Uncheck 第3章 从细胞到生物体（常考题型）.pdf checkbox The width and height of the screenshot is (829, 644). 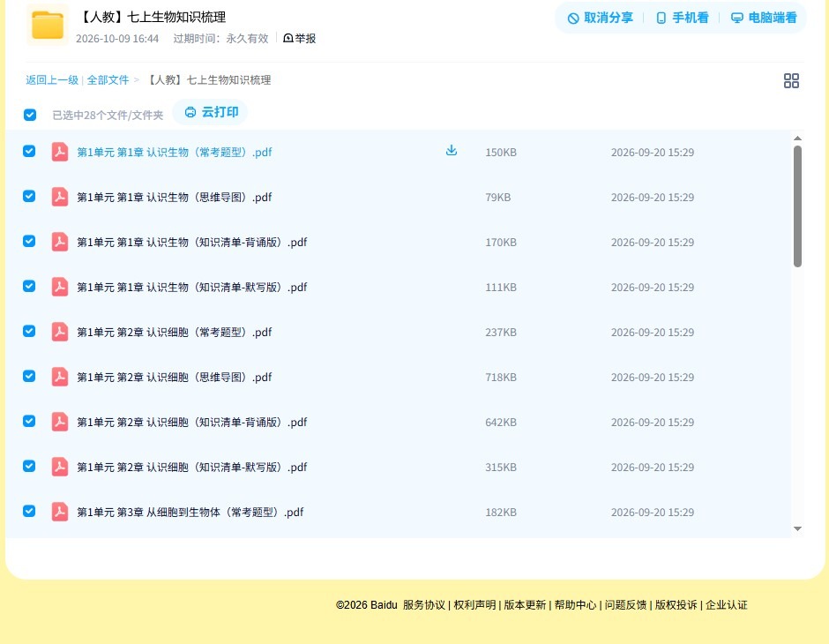pos(29,511)
